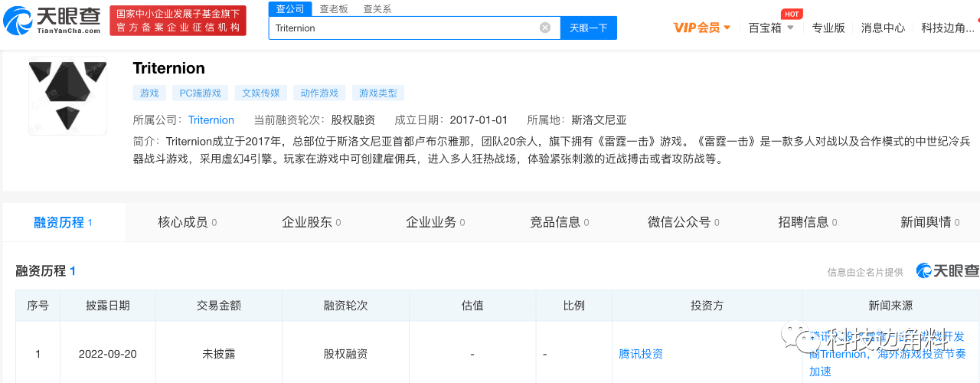Click the 天眼查 logo beside 信息由企名片提供

[948, 271]
